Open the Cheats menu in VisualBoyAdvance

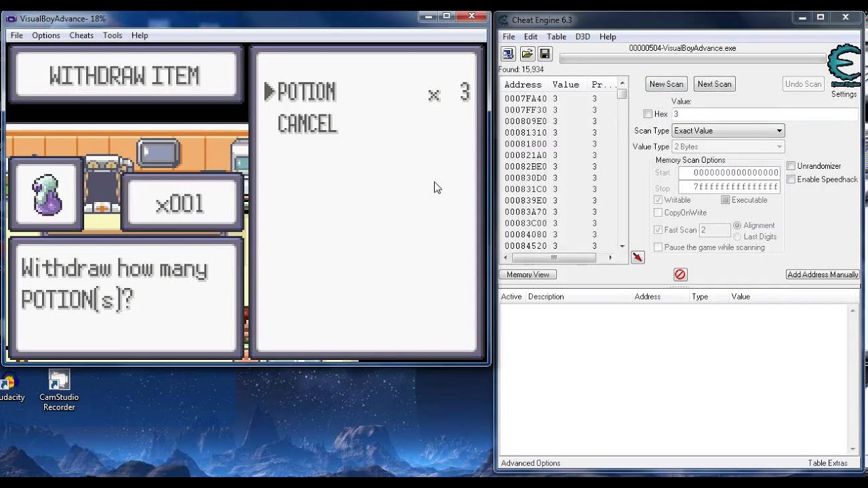coord(81,35)
